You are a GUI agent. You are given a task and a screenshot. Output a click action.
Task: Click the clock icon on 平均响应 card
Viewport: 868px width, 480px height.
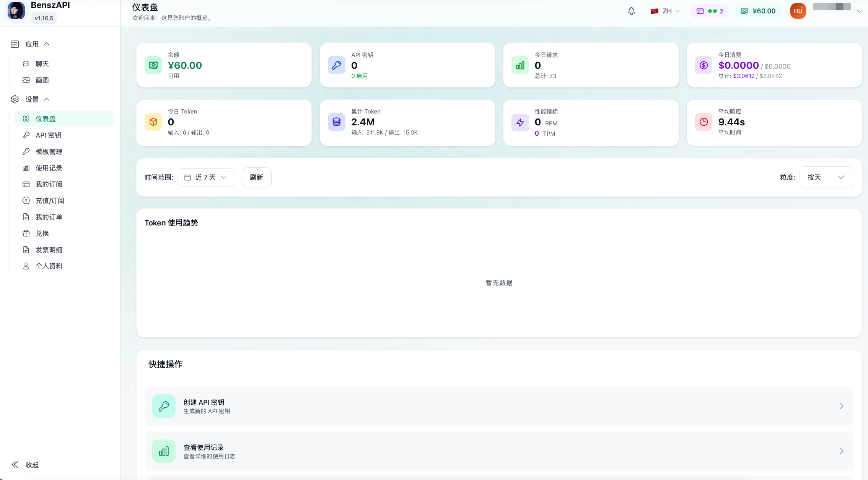tap(704, 122)
